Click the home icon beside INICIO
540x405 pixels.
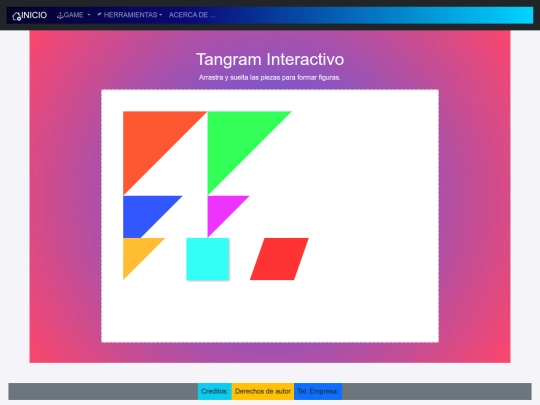click(x=17, y=16)
